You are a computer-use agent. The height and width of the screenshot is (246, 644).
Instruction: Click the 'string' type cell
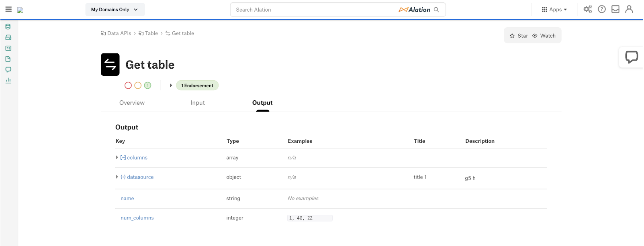pos(233,199)
